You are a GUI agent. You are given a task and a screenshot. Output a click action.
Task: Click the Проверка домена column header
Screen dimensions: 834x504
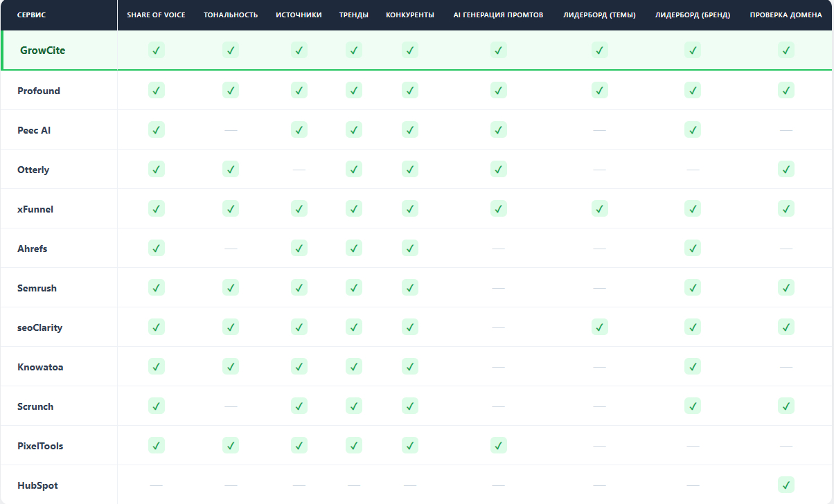click(786, 15)
